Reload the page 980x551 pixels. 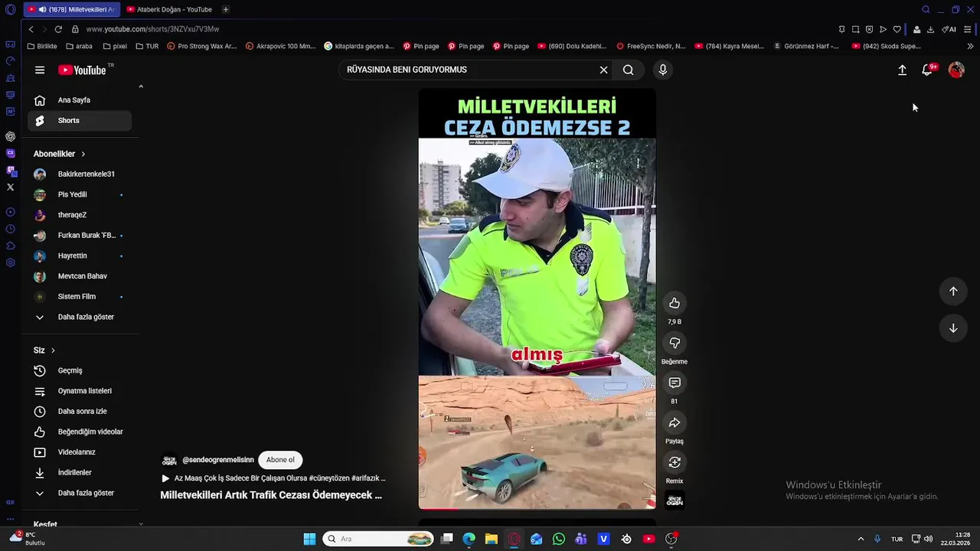pyautogui.click(x=58, y=29)
